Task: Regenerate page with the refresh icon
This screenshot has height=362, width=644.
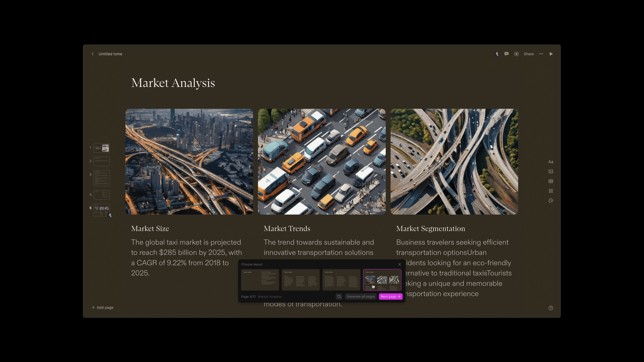Action: click(339, 296)
